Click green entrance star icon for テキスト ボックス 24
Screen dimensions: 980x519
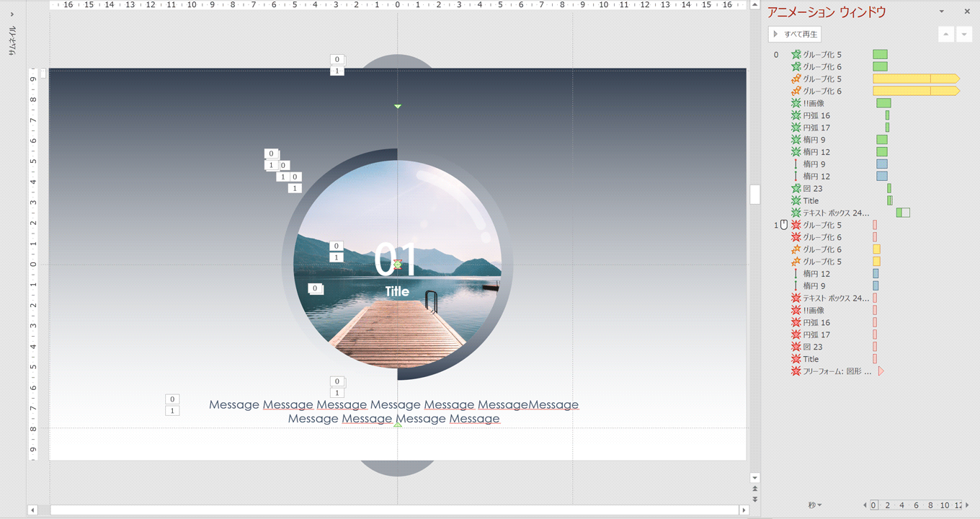796,213
